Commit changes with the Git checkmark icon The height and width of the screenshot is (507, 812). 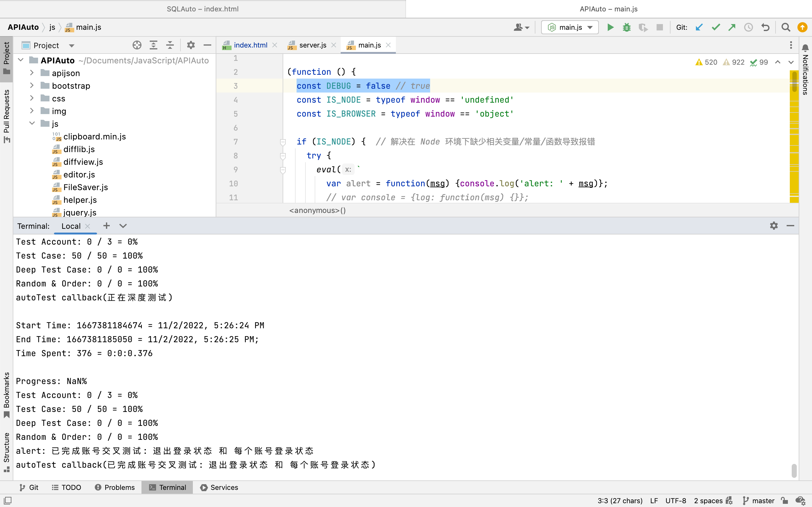pyautogui.click(x=716, y=27)
